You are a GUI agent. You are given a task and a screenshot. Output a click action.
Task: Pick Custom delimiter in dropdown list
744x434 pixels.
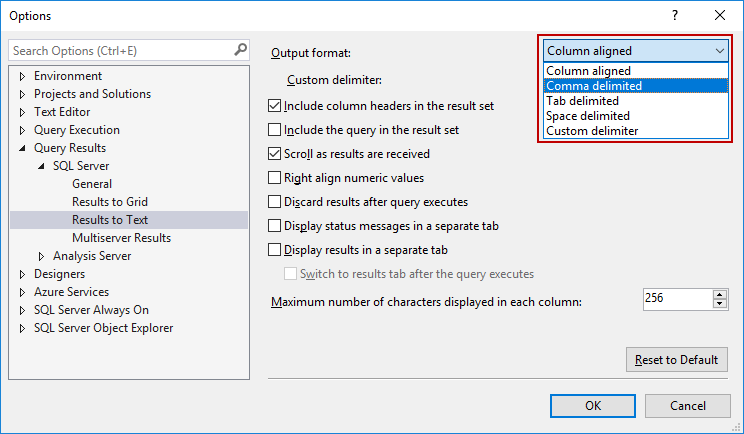click(592, 131)
